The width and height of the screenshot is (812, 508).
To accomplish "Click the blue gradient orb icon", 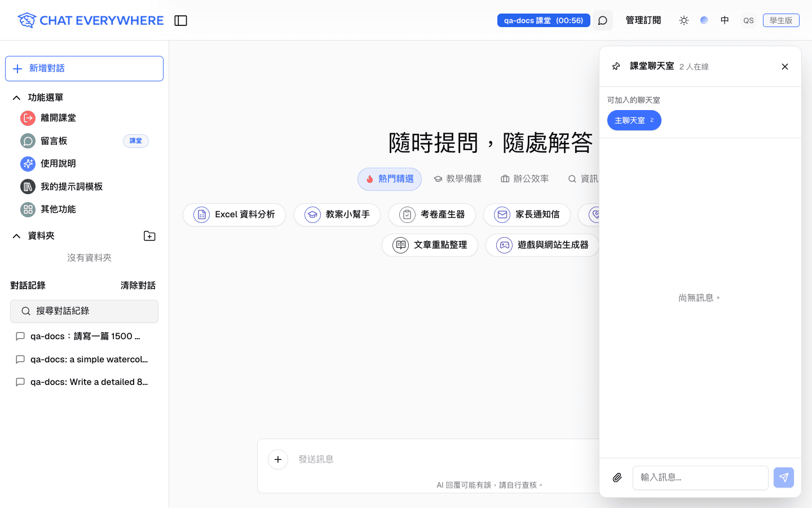I will point(704,20).
